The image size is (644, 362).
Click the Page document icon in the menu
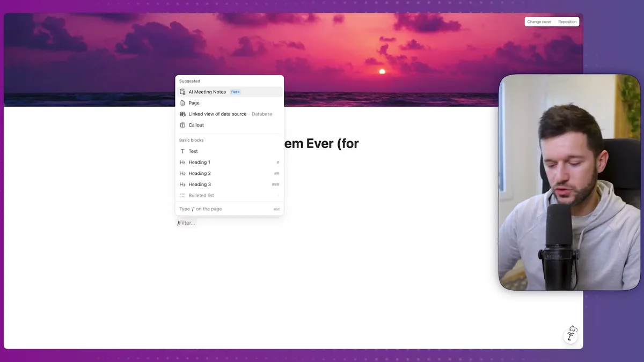[182, 103]
